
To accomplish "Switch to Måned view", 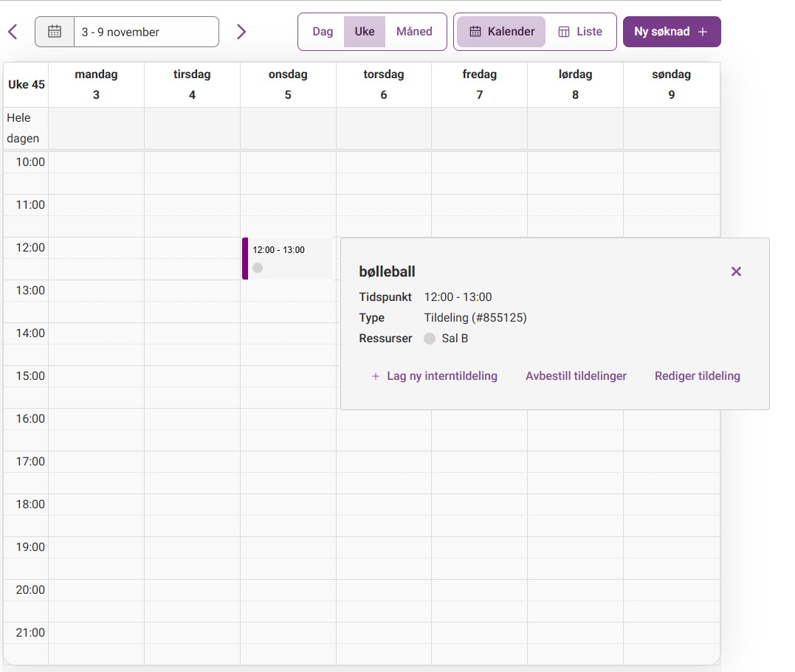I will [414, 32].
